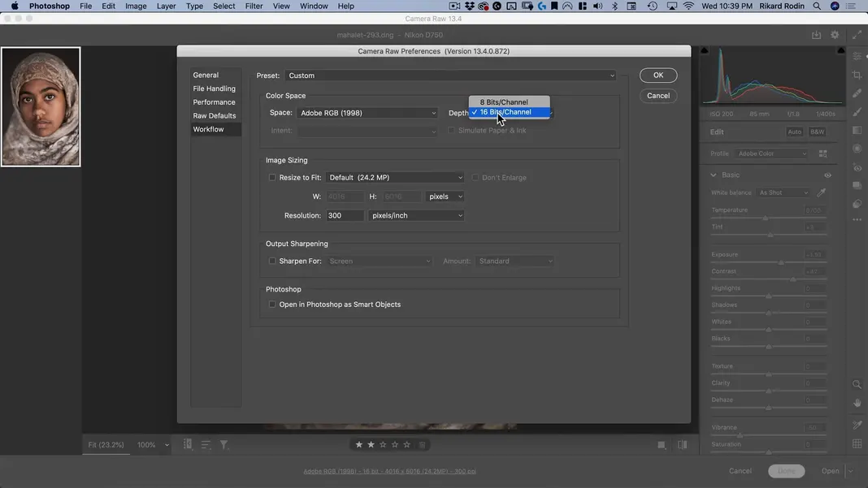Open the Preset dropdown showing Custom

point(450,76)
